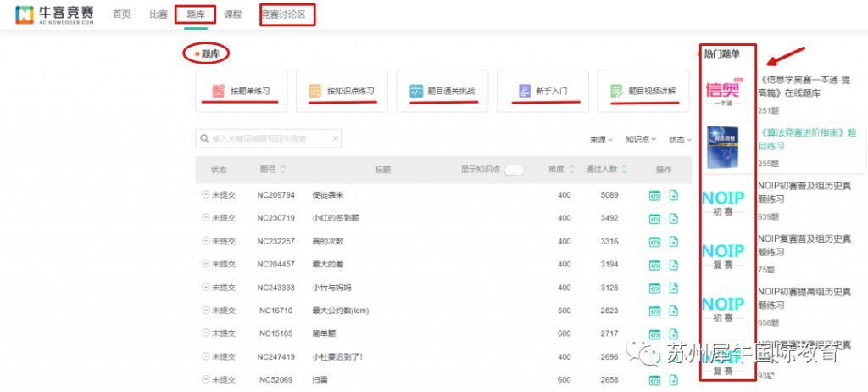Screen dimensions: 868x392
Task: Open the 比赛 navigation item
Action: pyautogui.click(x=159, y=14)
